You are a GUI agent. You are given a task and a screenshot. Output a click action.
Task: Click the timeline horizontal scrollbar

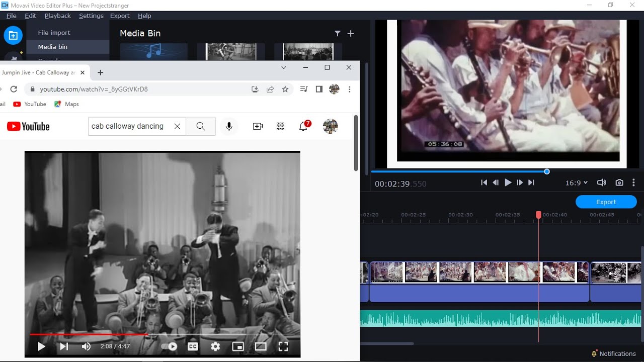(x=387, y=344)
